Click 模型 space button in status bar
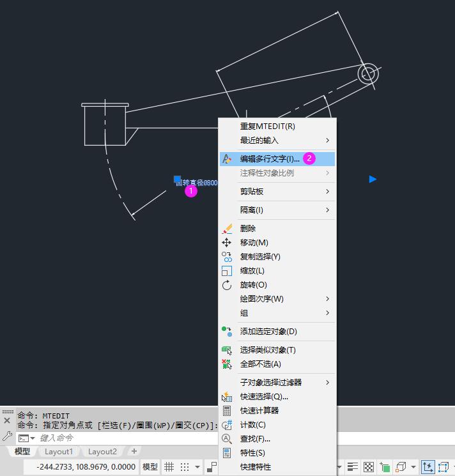455x476 pixels. pyautogui.click(x=150, y=466)
